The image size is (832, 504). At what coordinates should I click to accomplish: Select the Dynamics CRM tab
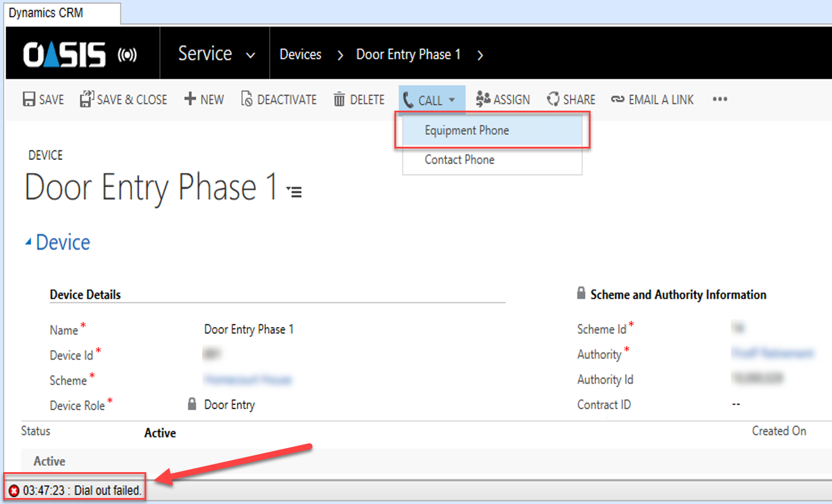tap(63, 13)
